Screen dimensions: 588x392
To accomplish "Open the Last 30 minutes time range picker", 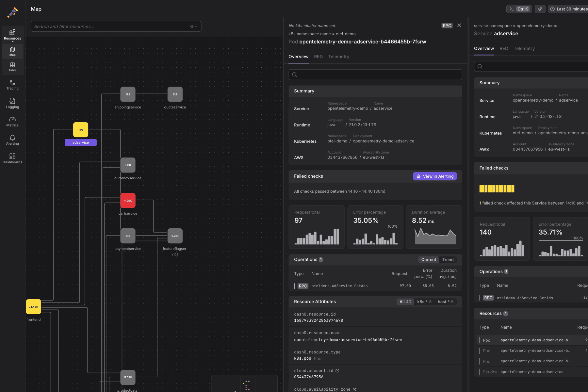I will 569,9.
